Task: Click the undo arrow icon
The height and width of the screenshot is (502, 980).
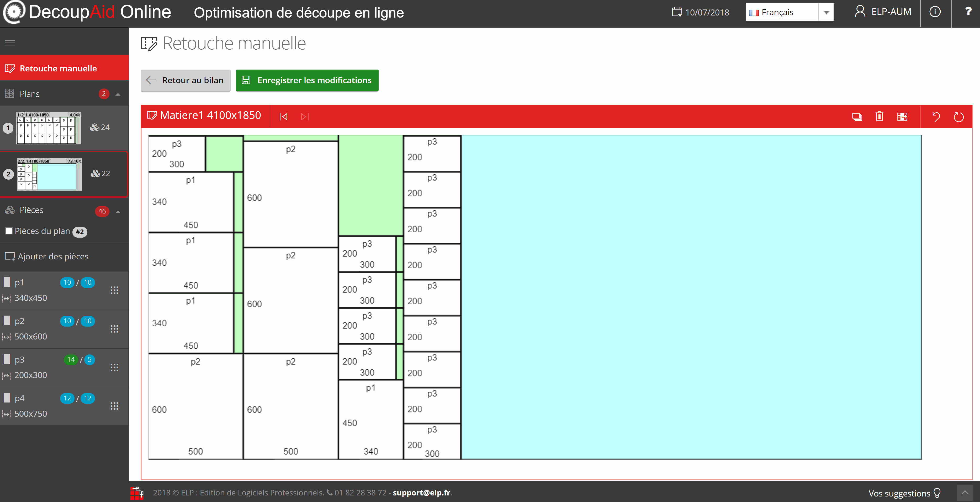Action: pos(936,117)
